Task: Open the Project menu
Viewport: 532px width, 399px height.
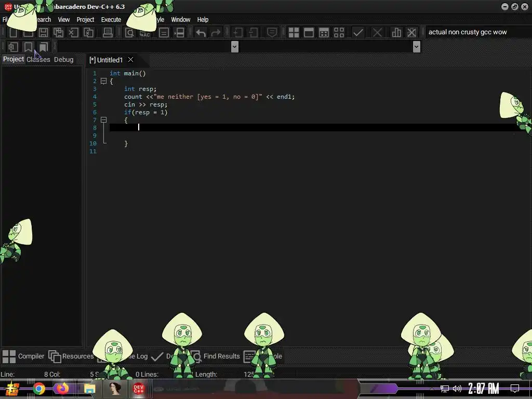Action: [85, 20]
